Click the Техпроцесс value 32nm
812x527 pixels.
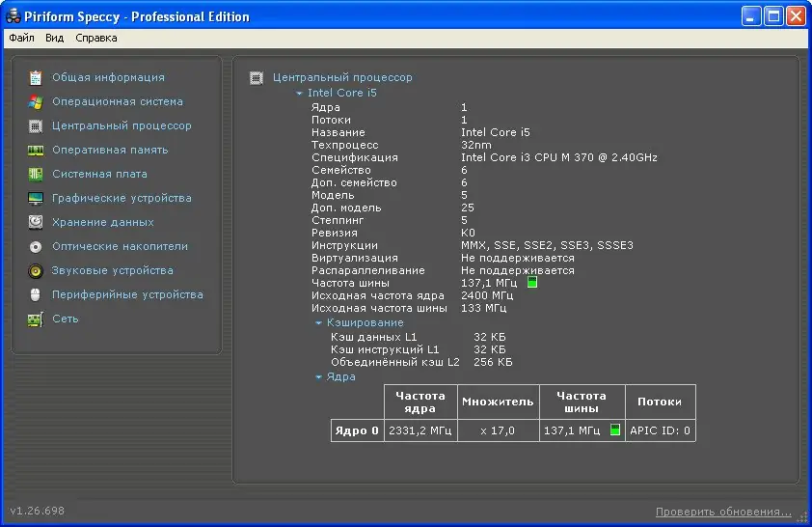(475, 145)
